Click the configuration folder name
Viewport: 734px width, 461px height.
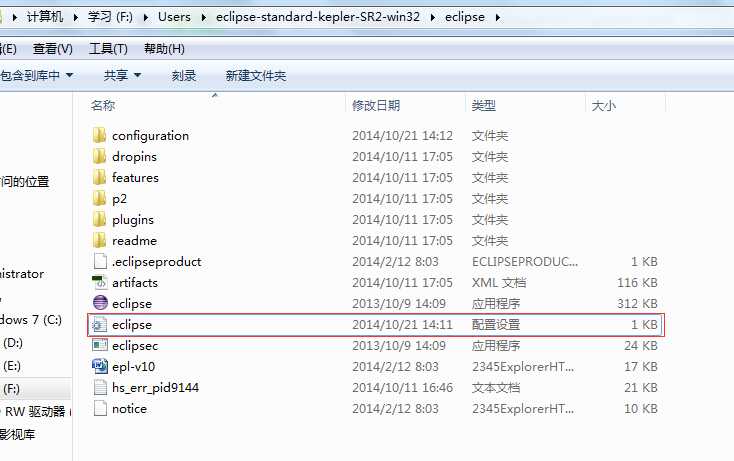click(x=150, y=136)
